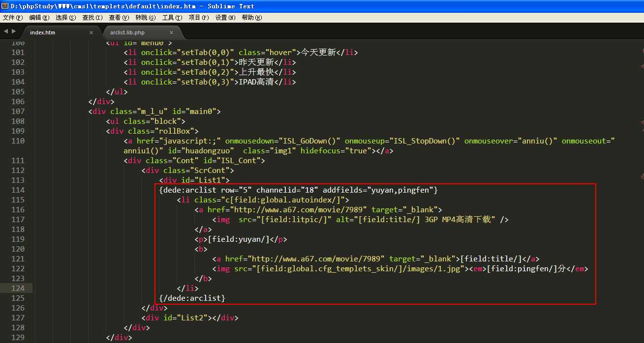Screen dimensions: 644x343
Task: Click the text IPAD高清 on line 104
Action: click(x=256, y=82)
